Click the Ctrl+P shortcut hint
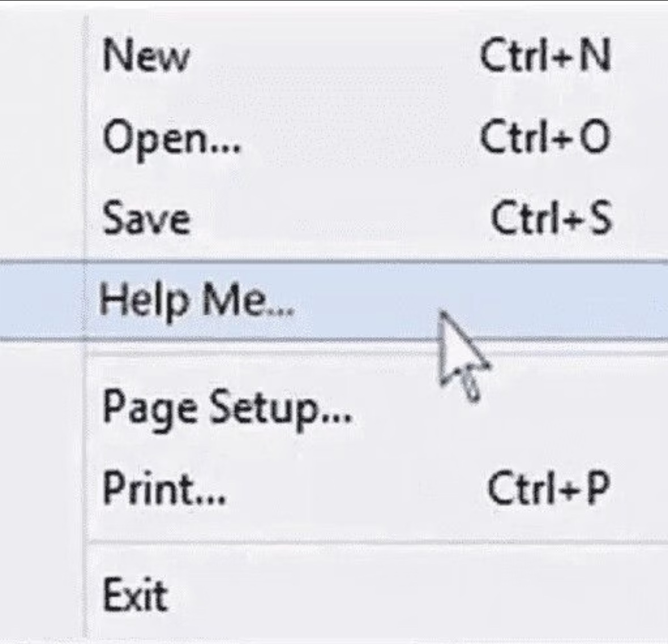This screenshot has height=644, width=668. tap(548, 488)
